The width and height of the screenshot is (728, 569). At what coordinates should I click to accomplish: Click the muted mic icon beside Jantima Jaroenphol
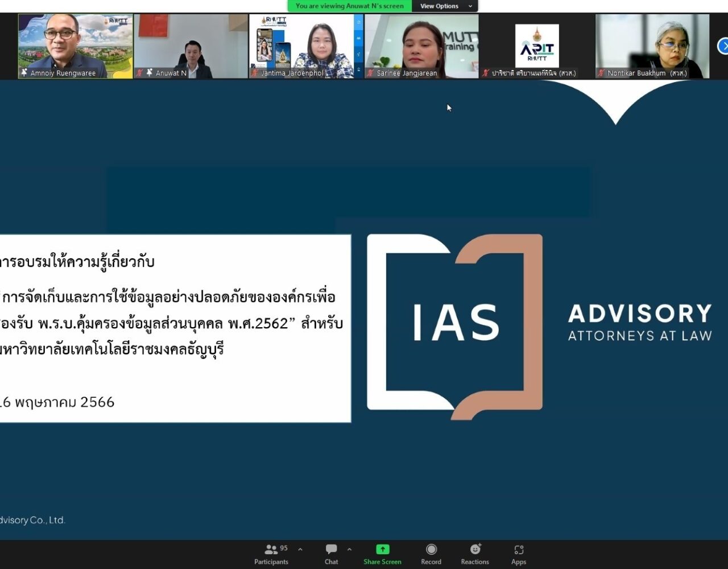coord(255,73)
